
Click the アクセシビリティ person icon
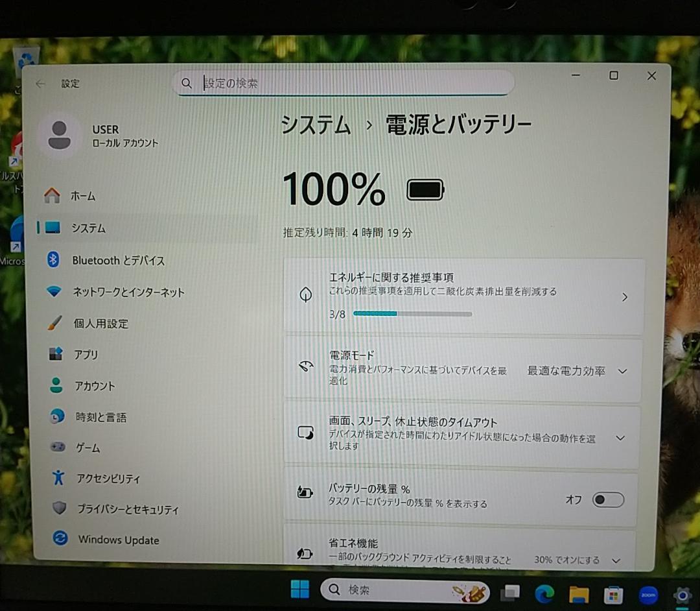[x=58, y=479]
